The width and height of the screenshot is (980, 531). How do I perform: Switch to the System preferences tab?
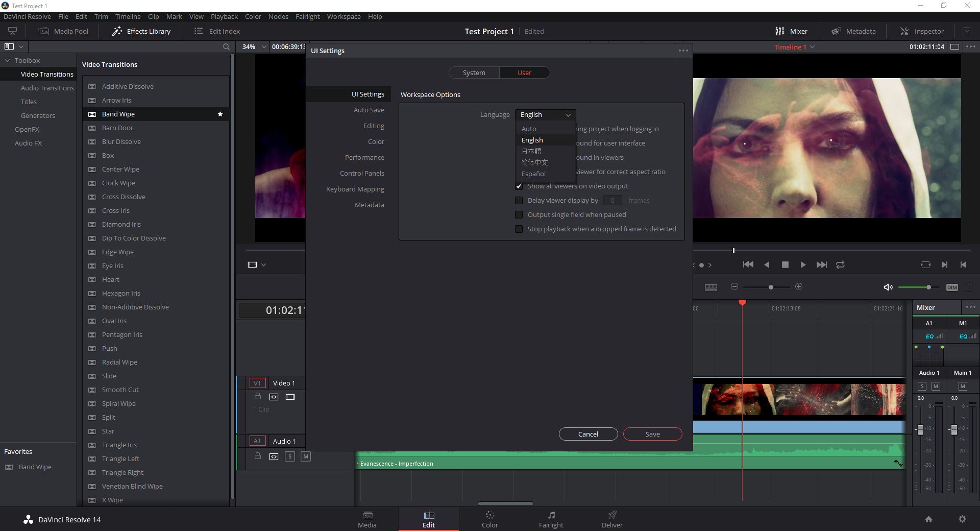click(474, 73)
